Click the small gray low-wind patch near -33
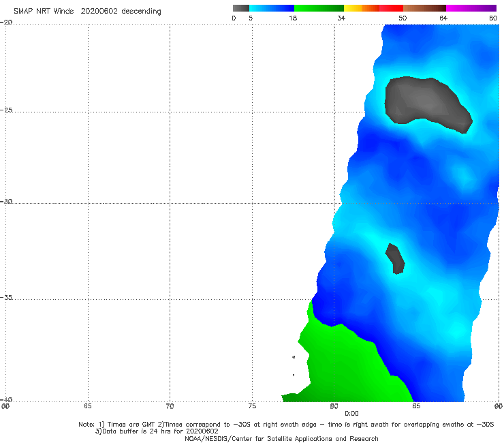This screenshot has width=504, height=443. [395, 259]
